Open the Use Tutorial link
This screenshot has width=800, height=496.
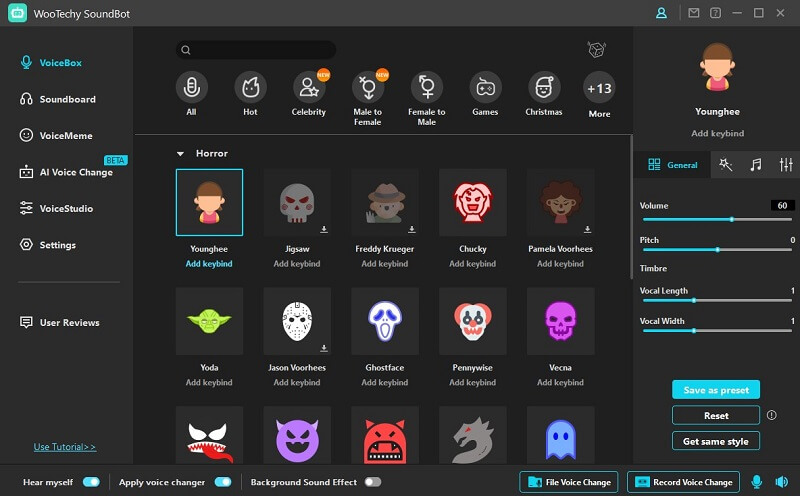65,447
